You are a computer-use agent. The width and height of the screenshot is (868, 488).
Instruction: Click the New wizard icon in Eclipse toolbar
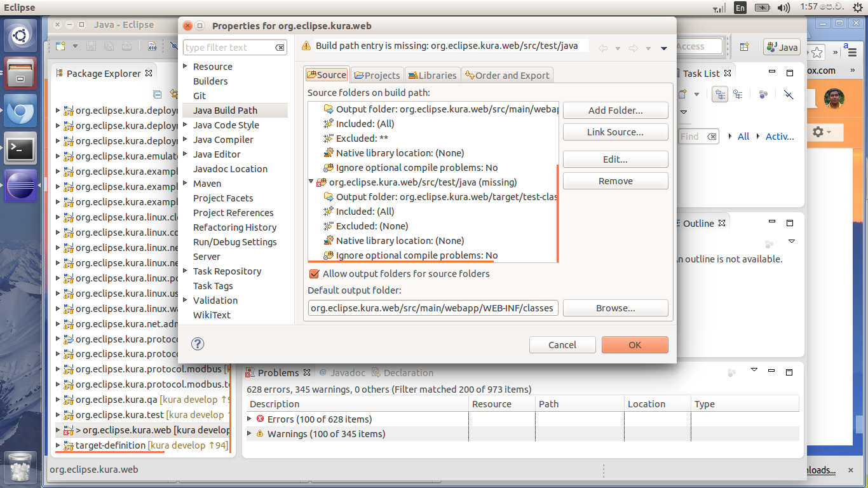(60, 46)
